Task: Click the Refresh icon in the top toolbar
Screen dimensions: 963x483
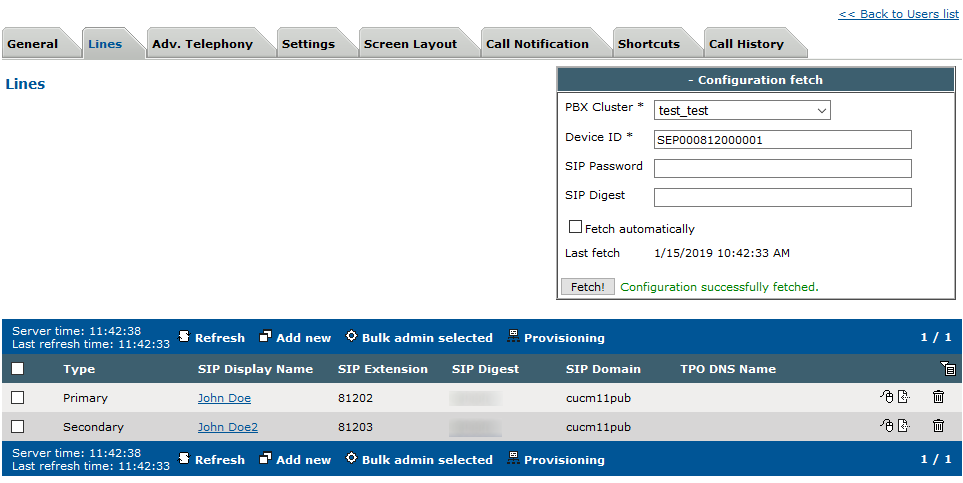Action: pyautogui.click(x=184, y=336)
